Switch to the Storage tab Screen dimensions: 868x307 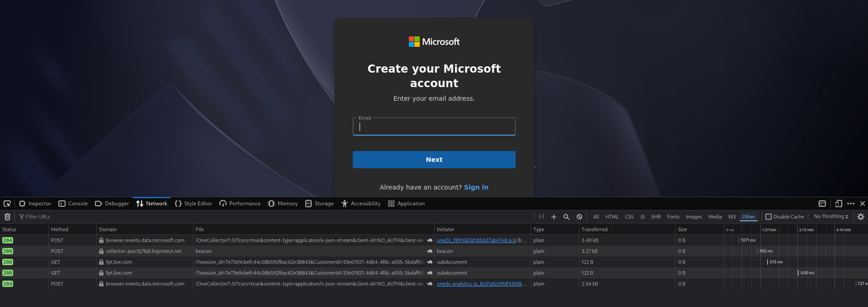tap(319, 203)
